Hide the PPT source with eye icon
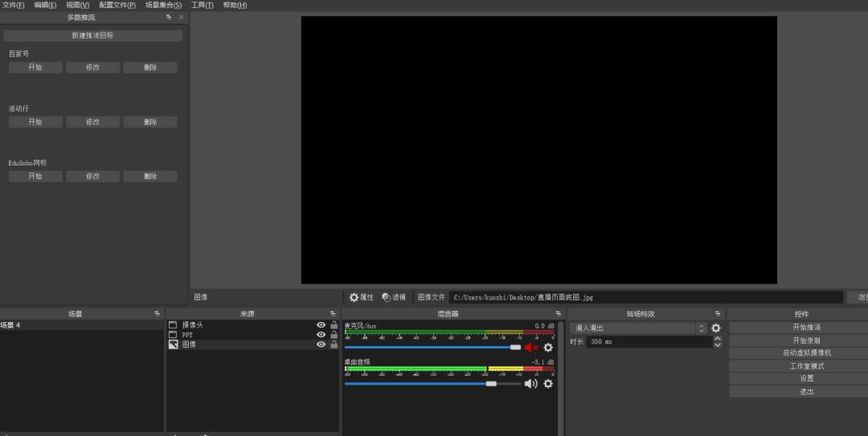Image resolution: width=868 pixels, height=436 pixels. click(x=321, y=335)
